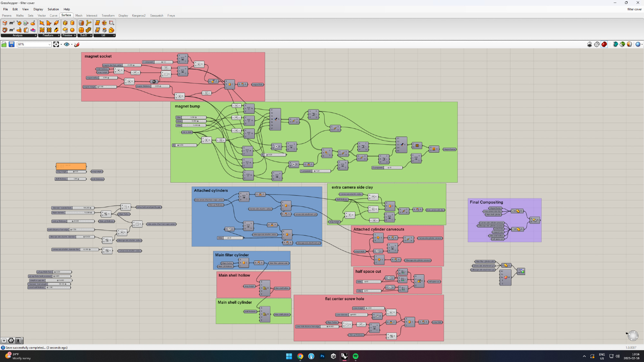
Task: Open the File menu
Action: point(5,9)
